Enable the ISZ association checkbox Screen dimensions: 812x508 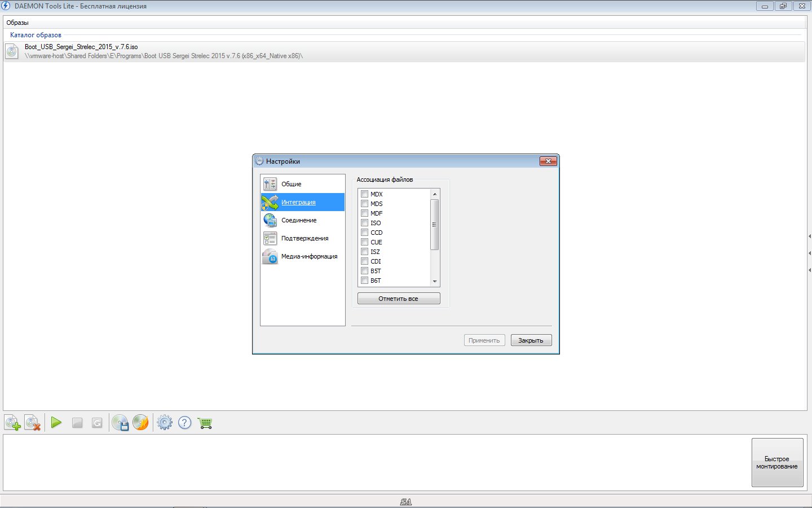364,252
